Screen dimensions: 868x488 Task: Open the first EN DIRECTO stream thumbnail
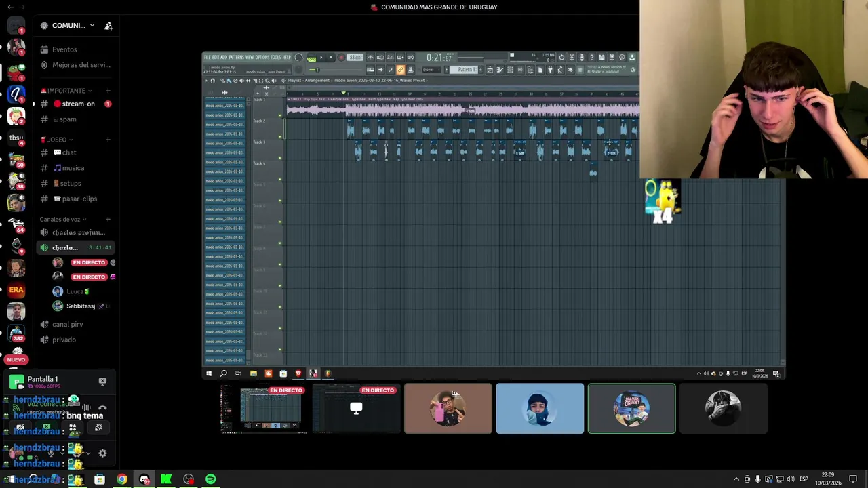[264, 408]
